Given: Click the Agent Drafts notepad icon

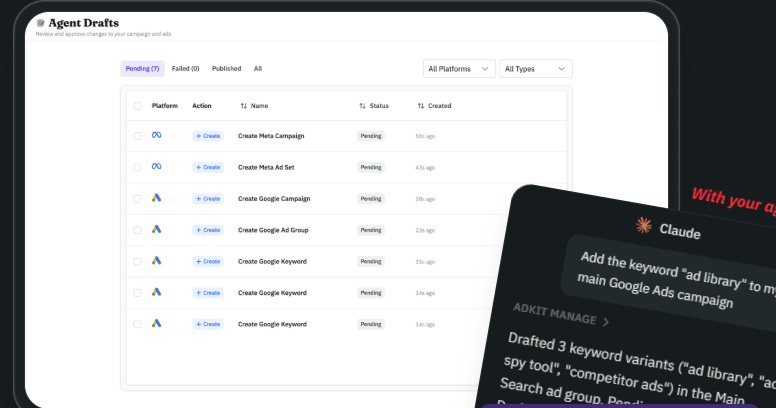Looking at the screenshot, I should coord(41,23).
